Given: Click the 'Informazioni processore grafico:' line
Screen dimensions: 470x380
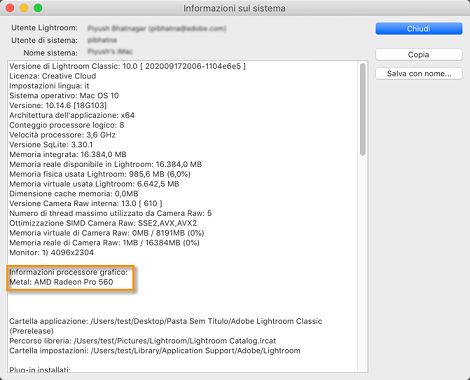Looking at the screenshot, I should pyautogui.click(x=68, y=272).
